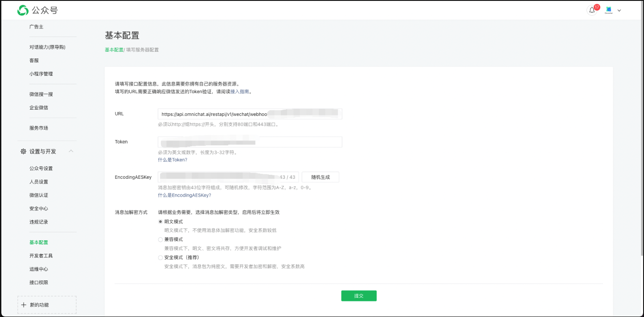This screenshot has height=317, width=644.
Task: Focus the EncodingAESKey input field
Action: 218,177
